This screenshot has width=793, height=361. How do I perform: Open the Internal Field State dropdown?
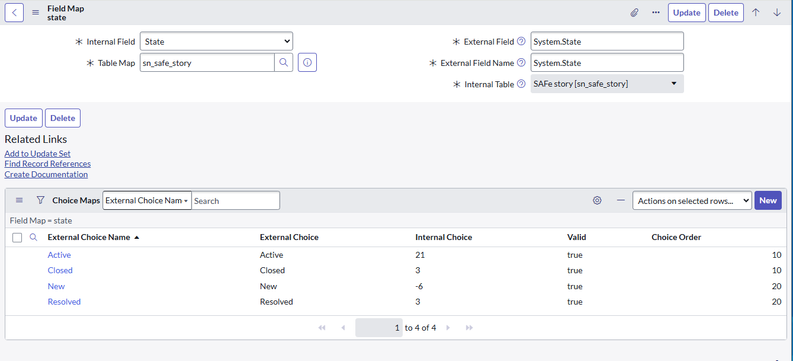216,41
